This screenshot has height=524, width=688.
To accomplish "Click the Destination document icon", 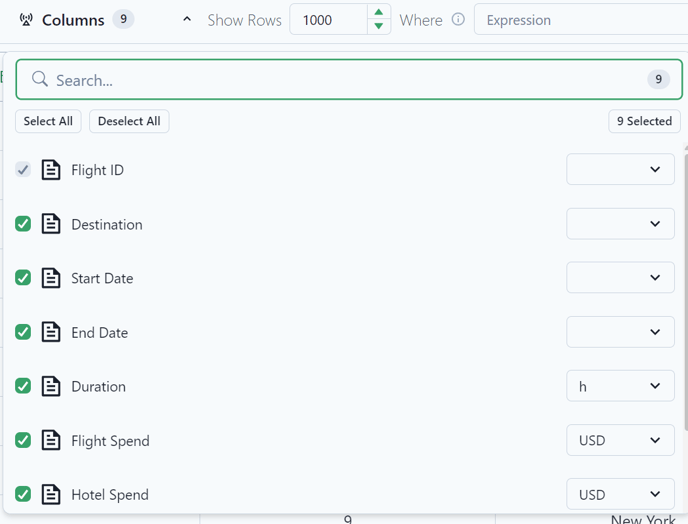I will 51,224.
